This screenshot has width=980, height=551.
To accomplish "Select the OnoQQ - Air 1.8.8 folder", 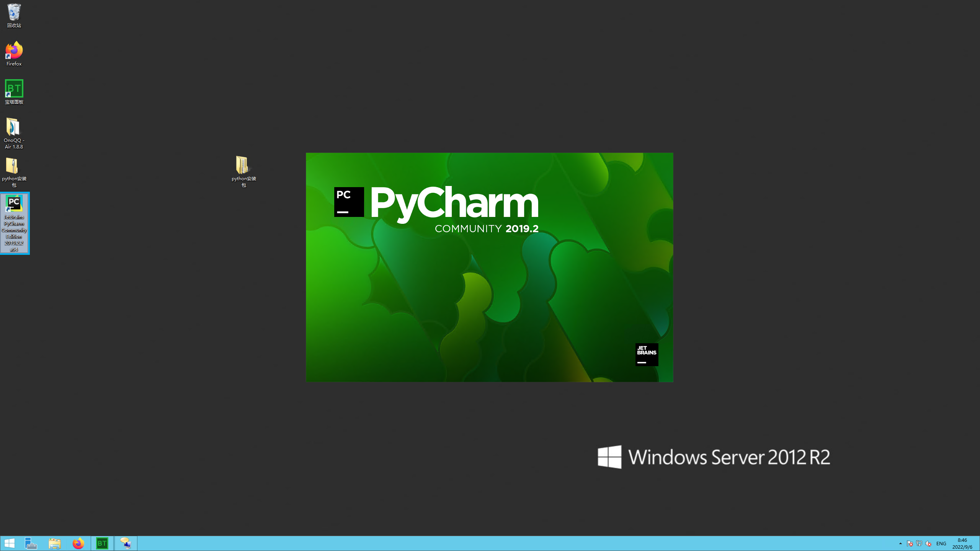I will pos(14,133).
